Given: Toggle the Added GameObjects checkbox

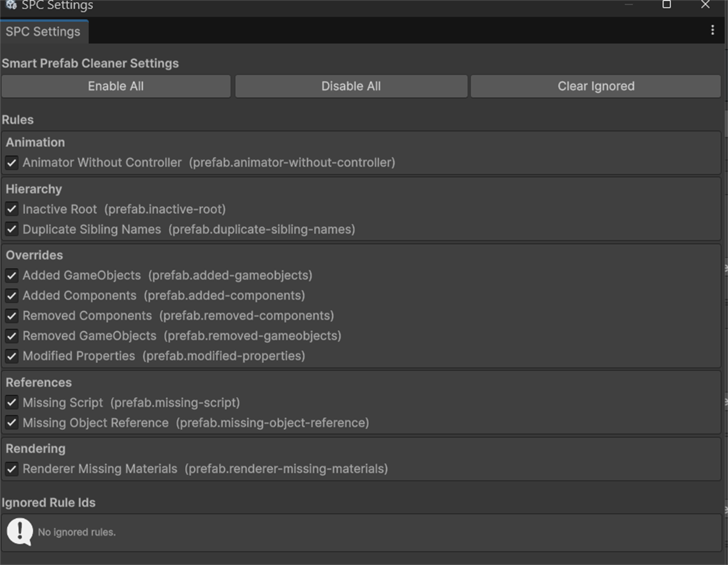Looking at the screenshot, I should [12, 276].
